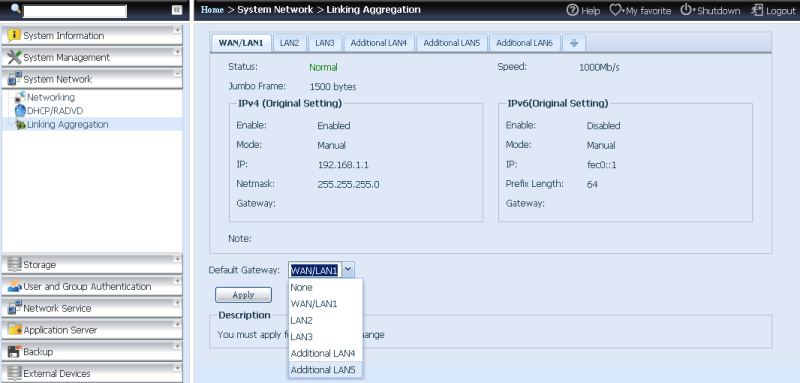Switch to the WAN/LAN1 tab
The image size is (800, 383).
tap(241, 43)
